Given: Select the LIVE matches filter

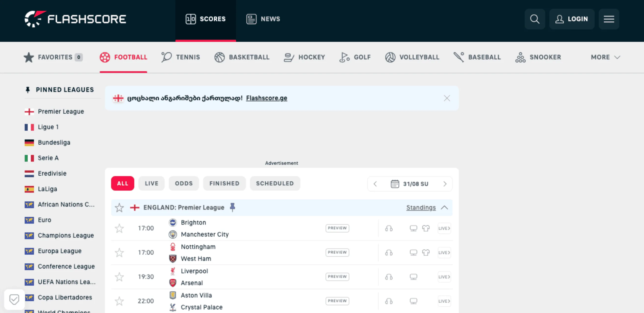Looking at the screenshot, I should [151, 183].
